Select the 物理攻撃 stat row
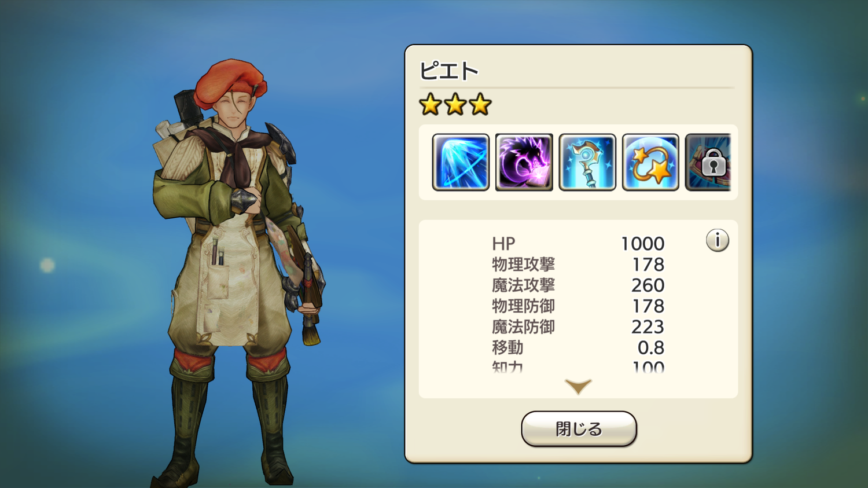The height and width of the screenshot is (488, 868). [x=578, y=265]
